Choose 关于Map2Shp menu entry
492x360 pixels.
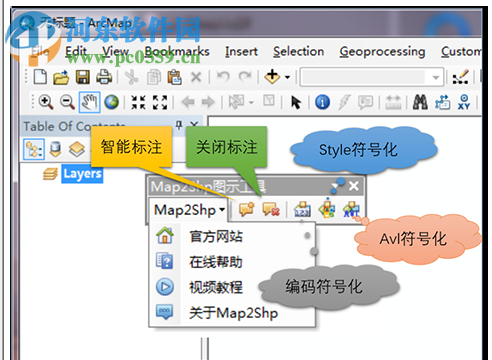[232, 313]
